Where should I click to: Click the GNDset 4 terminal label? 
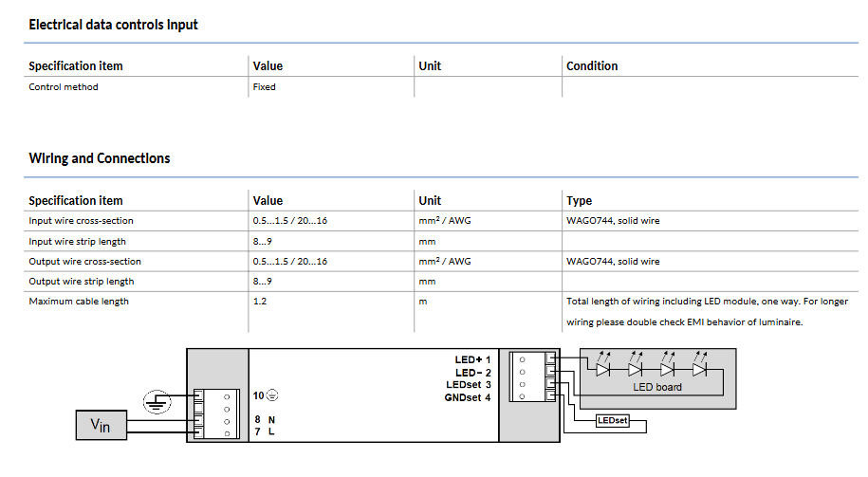[468, 397]
